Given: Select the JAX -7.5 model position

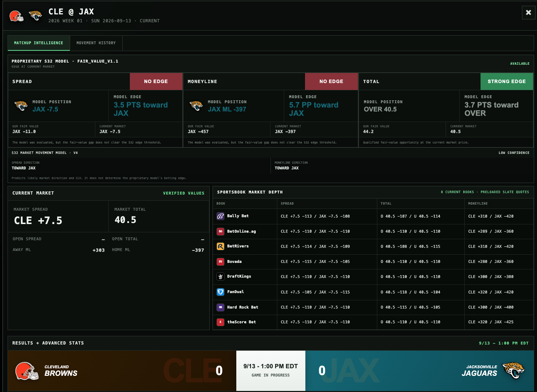Looking at the screenshot, I should [x=45, y=109].
